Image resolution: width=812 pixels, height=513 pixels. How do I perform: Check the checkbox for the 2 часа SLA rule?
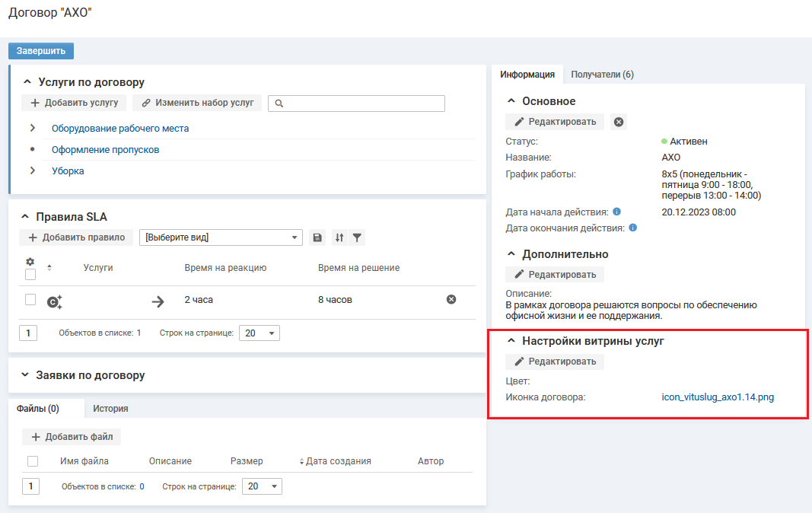tap(30, 300)
